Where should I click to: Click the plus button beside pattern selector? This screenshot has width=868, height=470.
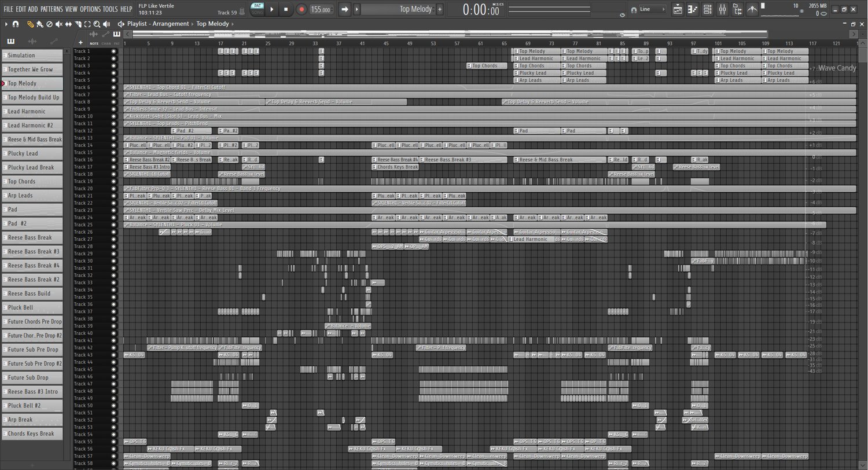coord(440,9)
